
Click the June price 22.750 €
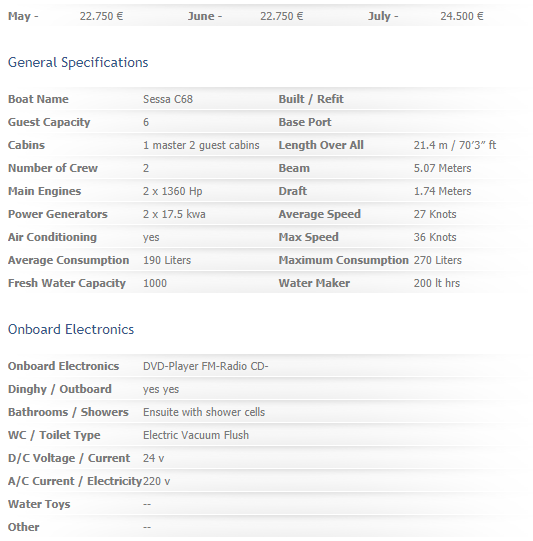coord(282,16)
